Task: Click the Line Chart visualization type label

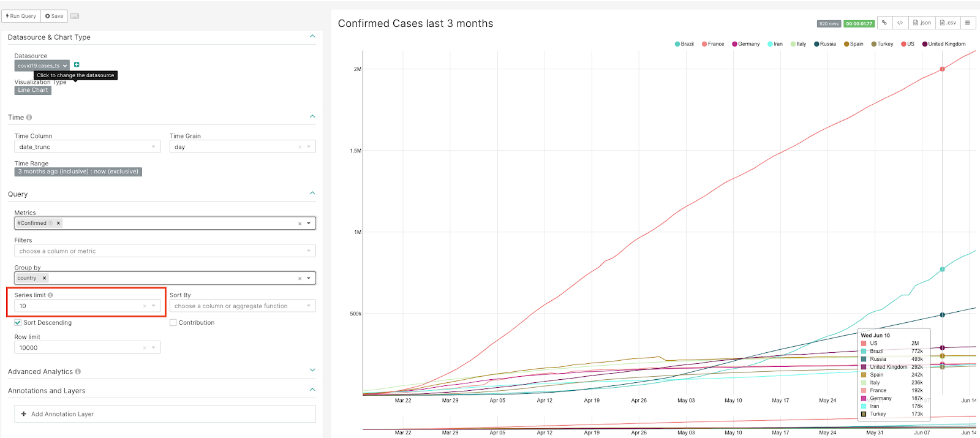Action: (33, 90)
